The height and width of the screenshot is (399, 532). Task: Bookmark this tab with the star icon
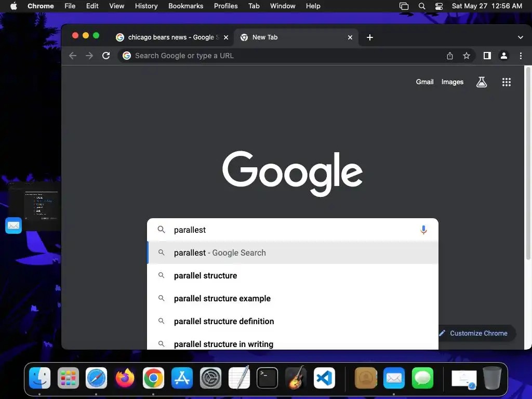pyautogui.click(x=467, y=56)
